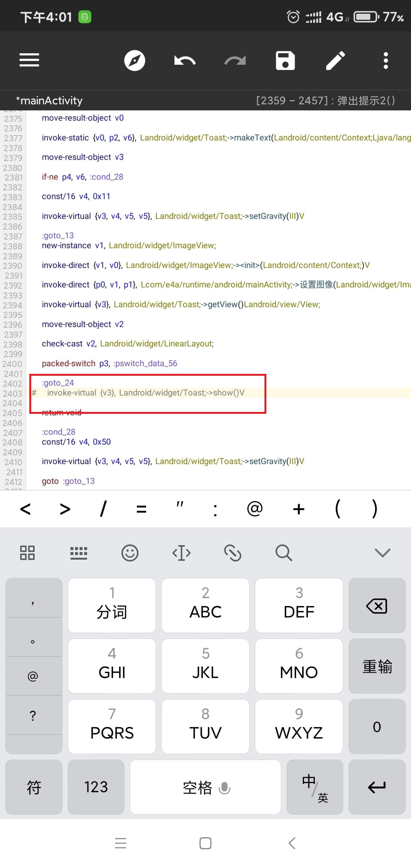Toggle Chinese/English input mode
The height and width of the screenshot is (868, 411).
pos(315,787)
